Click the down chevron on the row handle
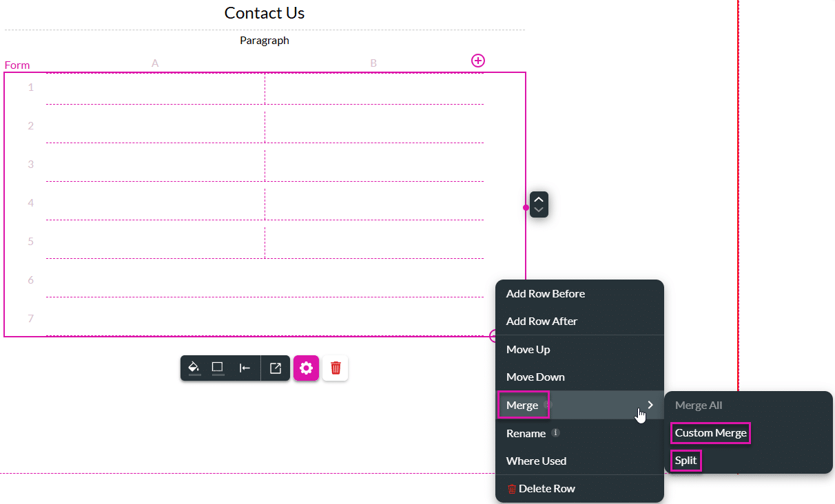The width and height of the screenshot is (835, 504). (539, 210)
